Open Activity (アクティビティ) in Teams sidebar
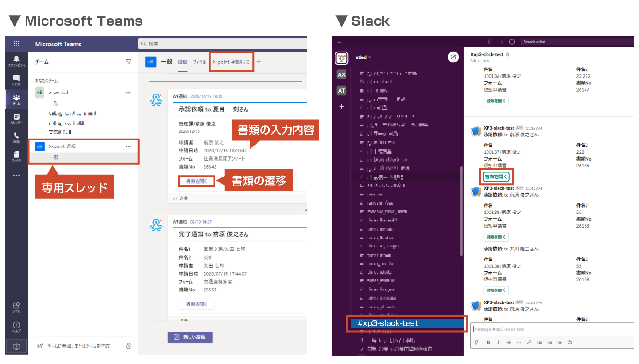This screenshot has width=639, height=364. (16, 61)
